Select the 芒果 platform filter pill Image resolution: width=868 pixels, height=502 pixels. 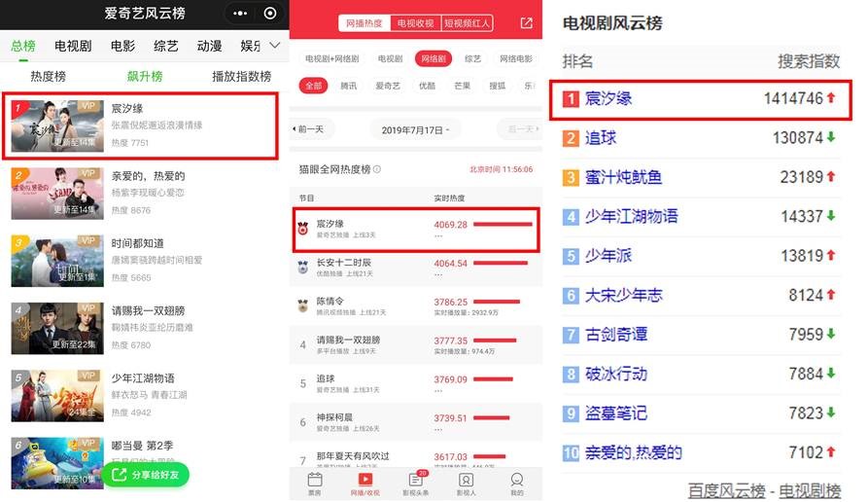coord(463,86)
